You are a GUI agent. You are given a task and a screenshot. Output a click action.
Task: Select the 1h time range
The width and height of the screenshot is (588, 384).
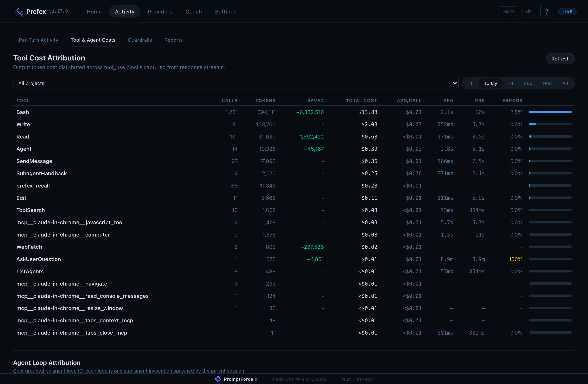(x=471, y=83)
